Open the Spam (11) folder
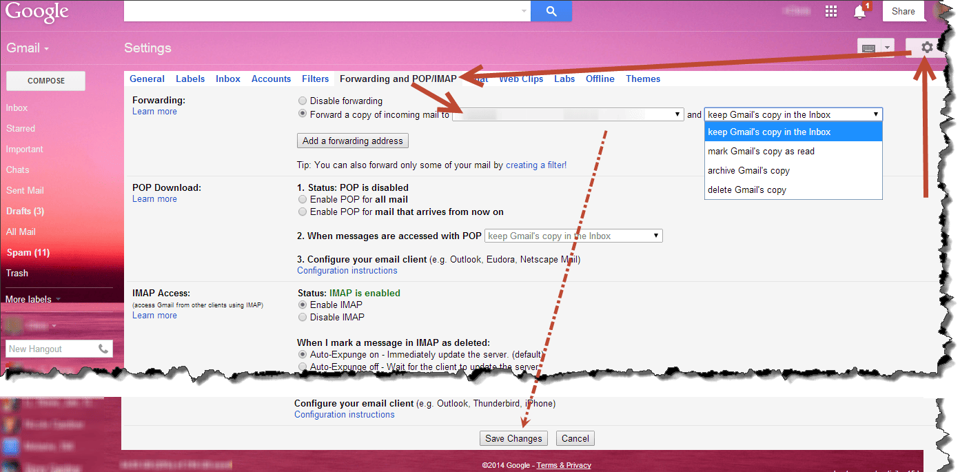This screenshot has width=980, height=472. click(28, 253)
